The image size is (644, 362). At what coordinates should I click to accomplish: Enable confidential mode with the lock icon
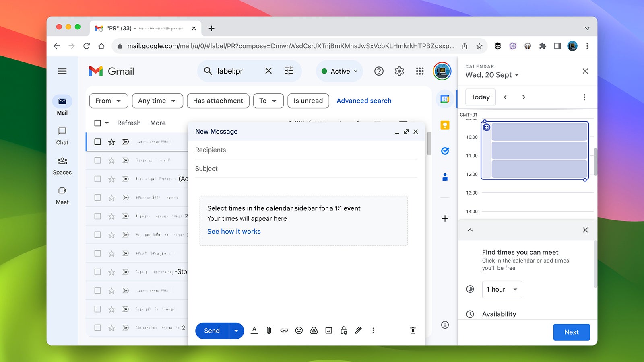pos(343,330)
